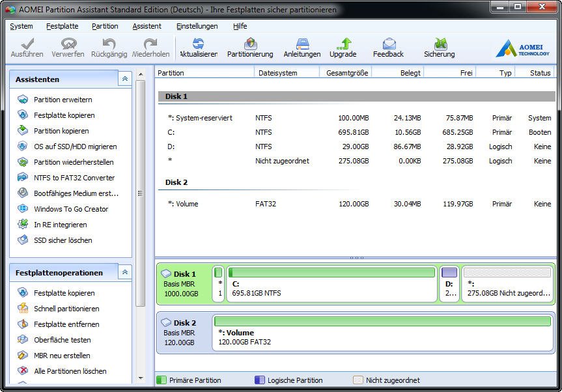Viewport: 562px width, 392px height.
Task: Click the Disk 1 group header in list
Action: pyautogui.click(x=357, y=96)
